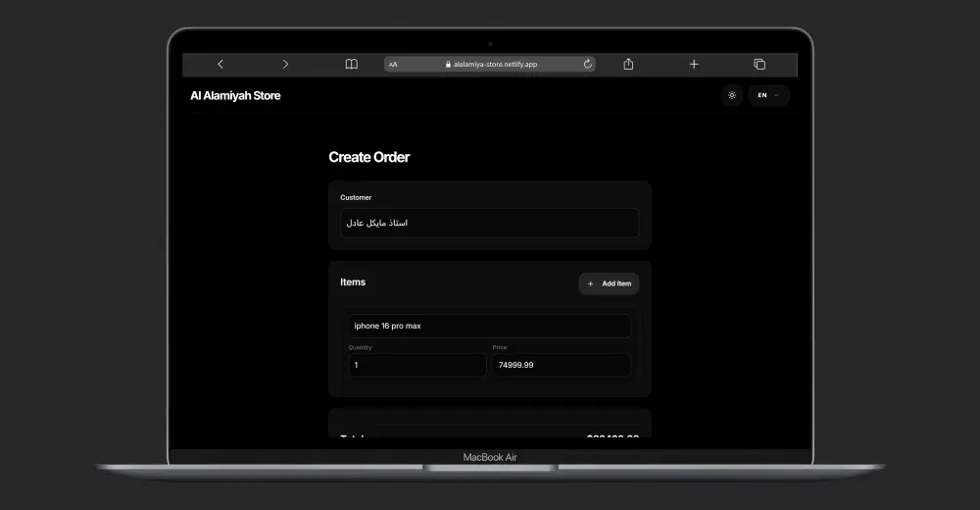Open the AA reader text options

(x=393, y=64)
